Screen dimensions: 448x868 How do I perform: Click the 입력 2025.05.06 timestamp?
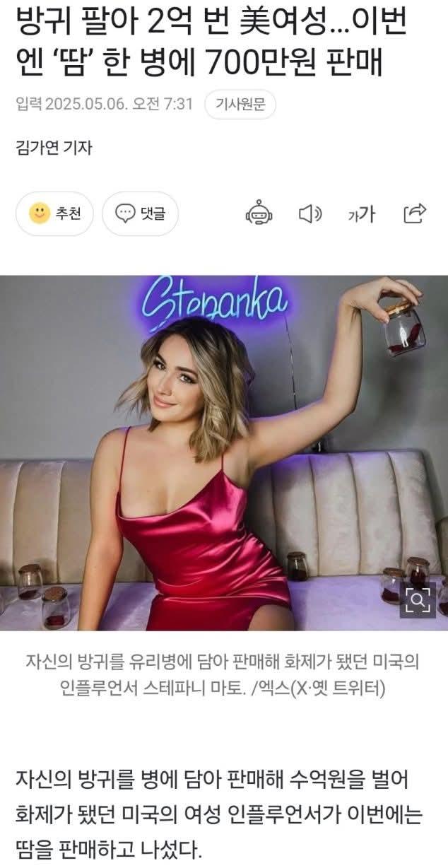tap(104, 105)
